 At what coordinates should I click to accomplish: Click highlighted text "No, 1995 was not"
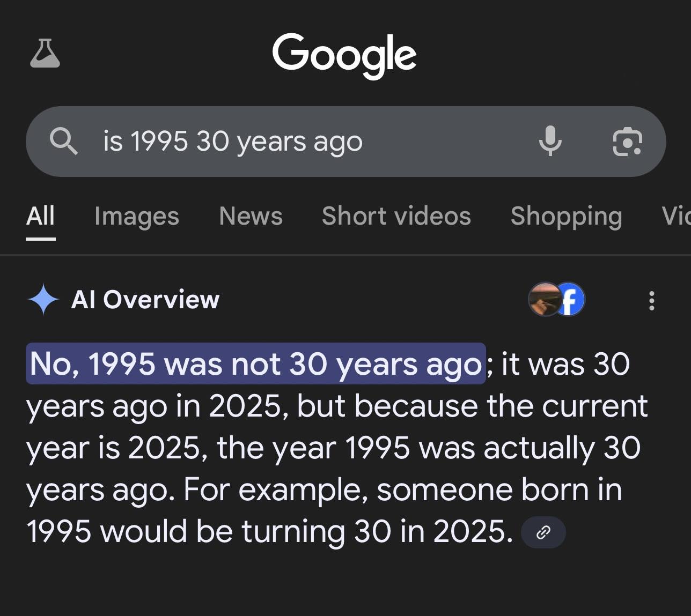pos(156,364)
